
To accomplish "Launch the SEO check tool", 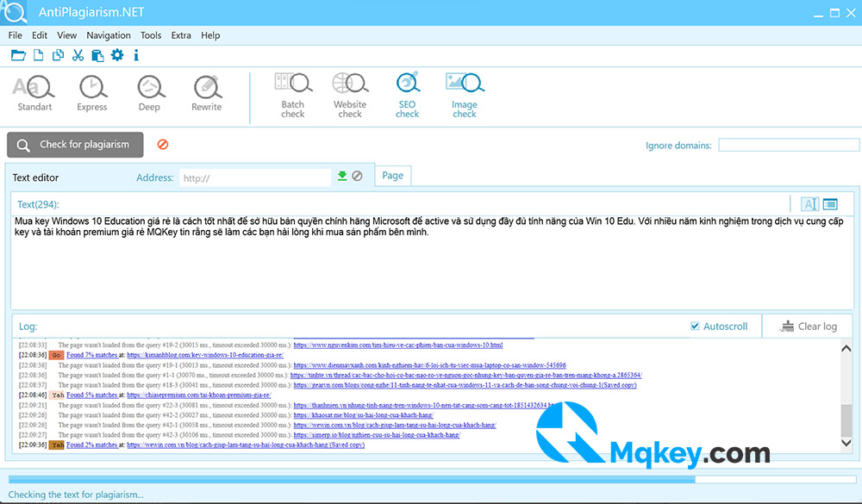I will coord(408,95).
